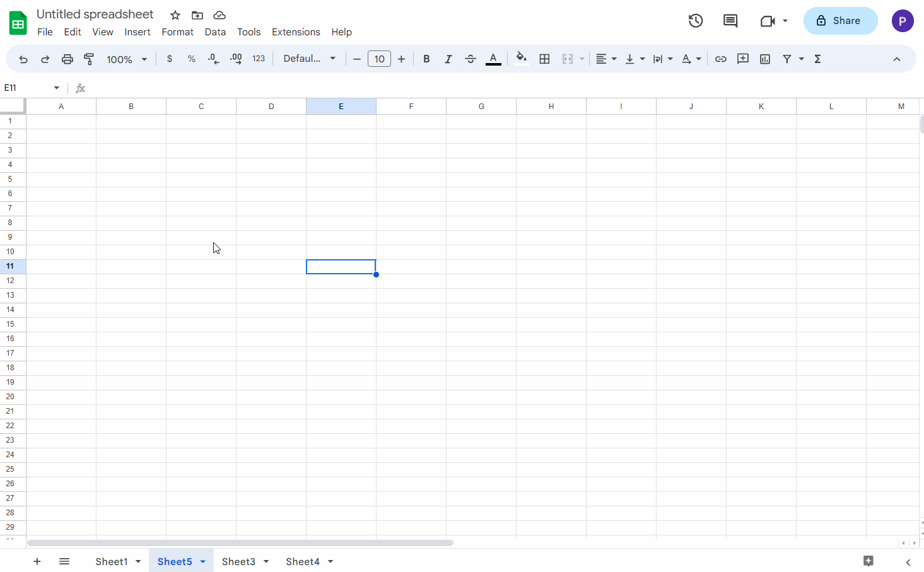This screenshot has width=924, height=572.
Task: Switch to the Sheet3 tab
Action: pyautogui.click(x=238, y=561)
